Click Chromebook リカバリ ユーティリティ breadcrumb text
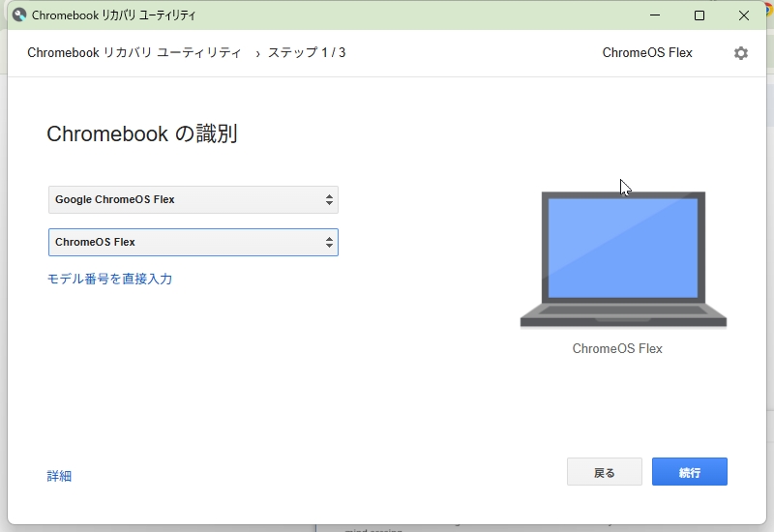Image resolution: width=774 pixels, height=532 pixels. (134, 53)
